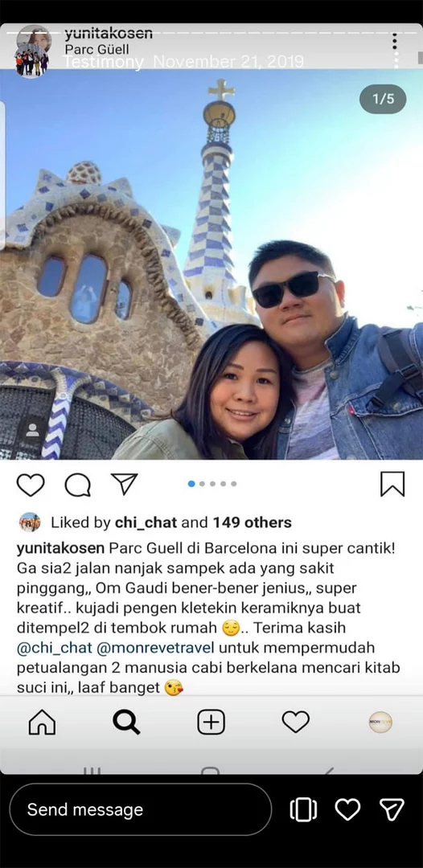Open comments with the speech bubble icon

tap(77, 485)
